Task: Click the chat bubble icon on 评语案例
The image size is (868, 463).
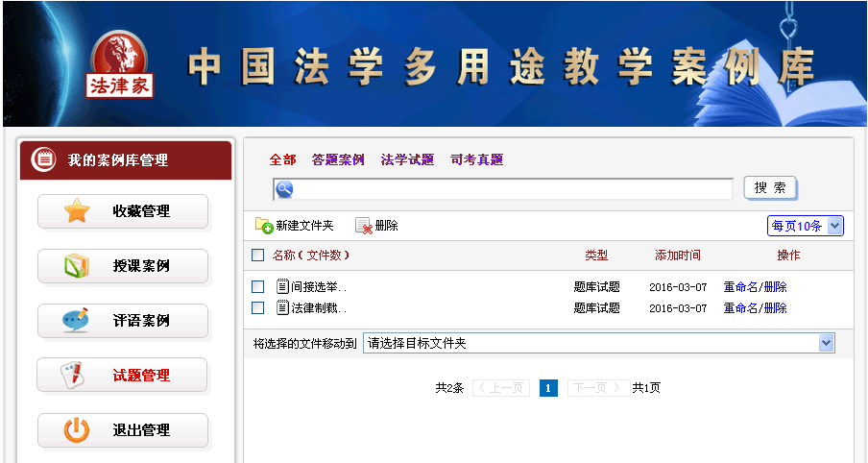Action: click(x=75, y=320)
